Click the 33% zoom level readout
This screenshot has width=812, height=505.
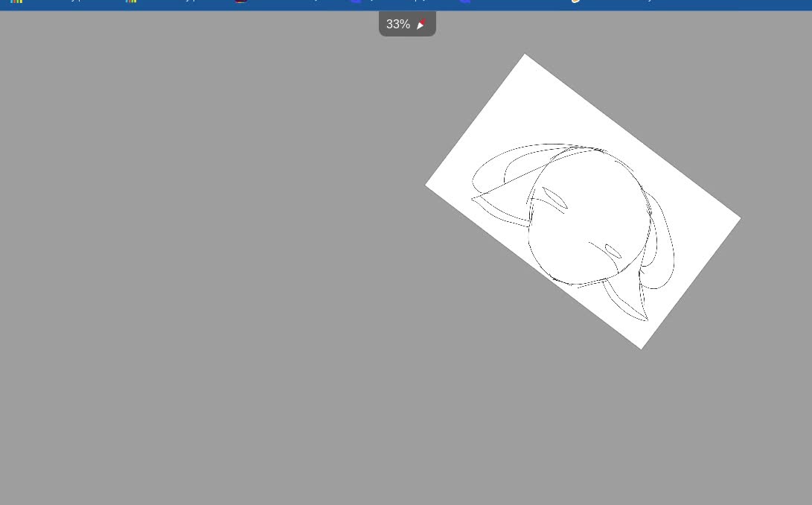[397, 25]
